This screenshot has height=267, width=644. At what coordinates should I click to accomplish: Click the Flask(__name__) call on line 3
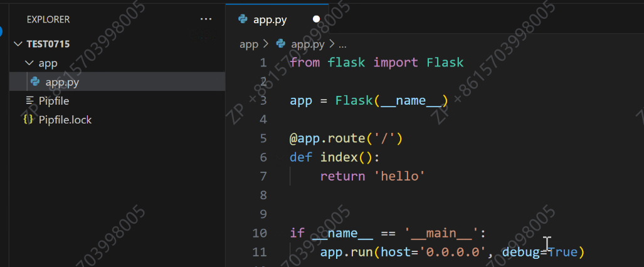(391, 101)
